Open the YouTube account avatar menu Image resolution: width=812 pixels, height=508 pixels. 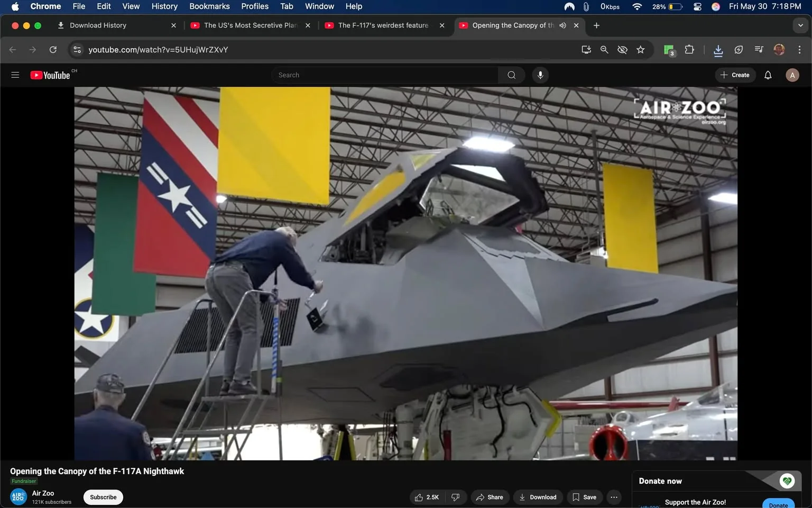pos(792,75)
